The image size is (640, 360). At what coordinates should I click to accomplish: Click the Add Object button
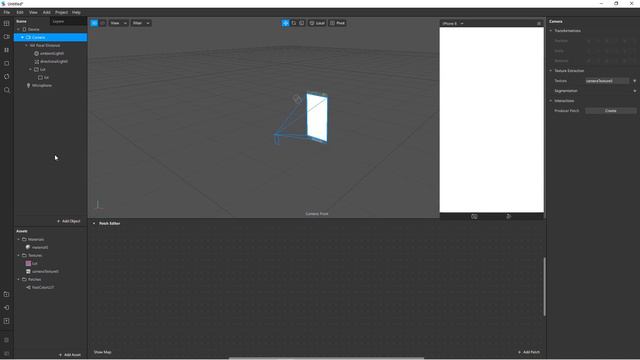(x=69, y=221)
